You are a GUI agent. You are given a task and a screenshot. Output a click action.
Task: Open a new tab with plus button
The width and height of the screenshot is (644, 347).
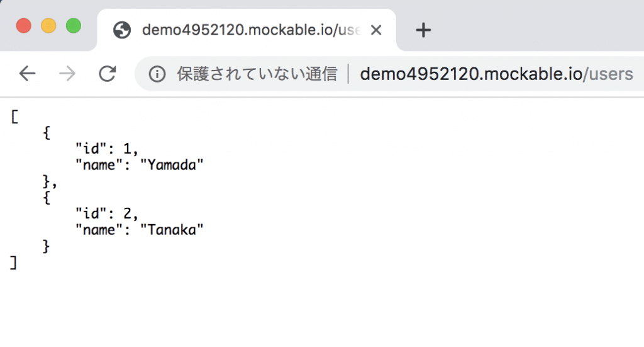423,30
